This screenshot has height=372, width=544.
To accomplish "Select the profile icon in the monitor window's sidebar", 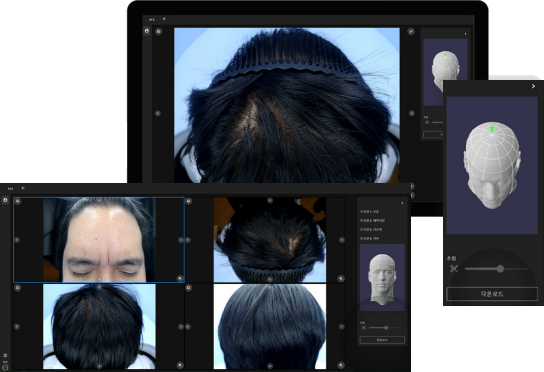I will coord(147,31).
